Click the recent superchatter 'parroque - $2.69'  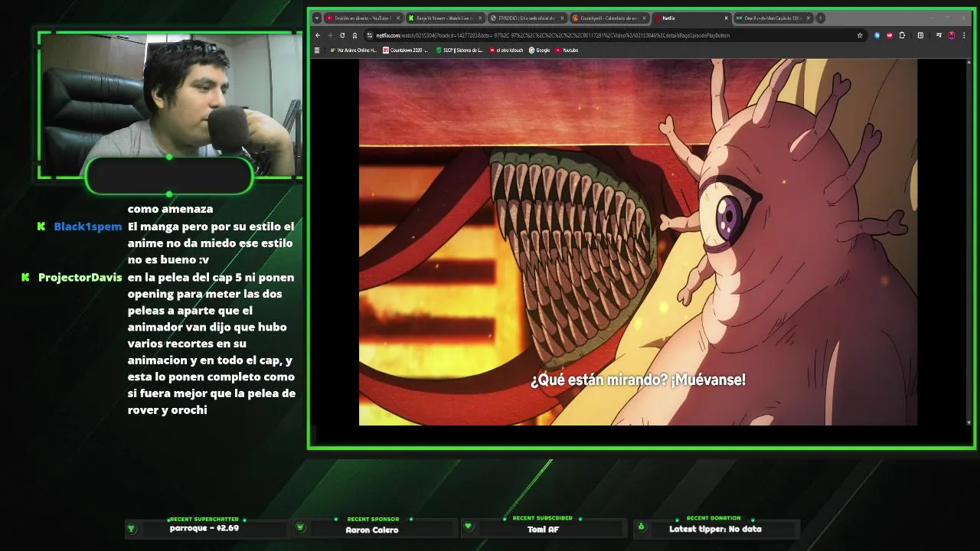pos(204,528)
